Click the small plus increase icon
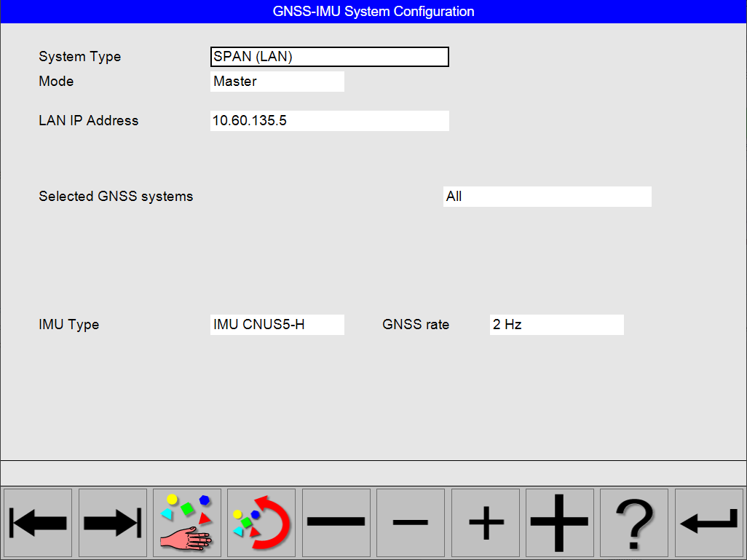This screenshot has height=560, width=747. [x=485, y=523]
